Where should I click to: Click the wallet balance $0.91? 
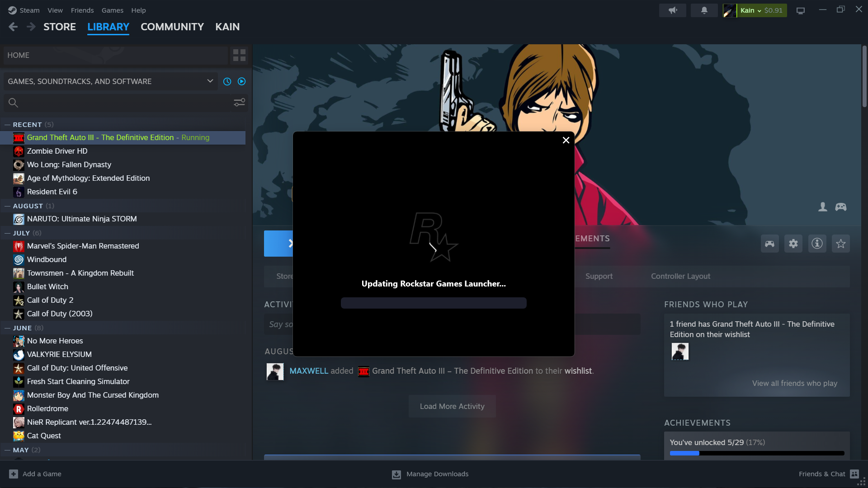click(x=773, y=10)
